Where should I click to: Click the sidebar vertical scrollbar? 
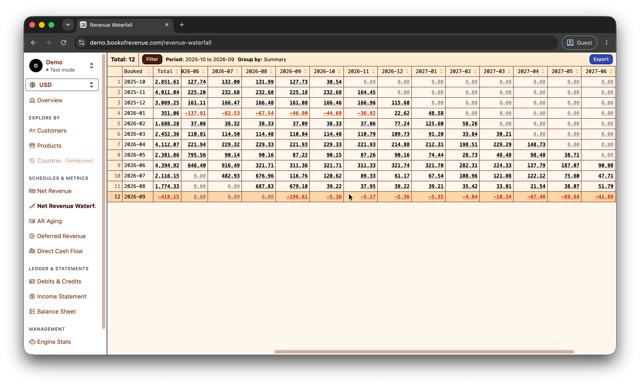(x=104, y=192)
